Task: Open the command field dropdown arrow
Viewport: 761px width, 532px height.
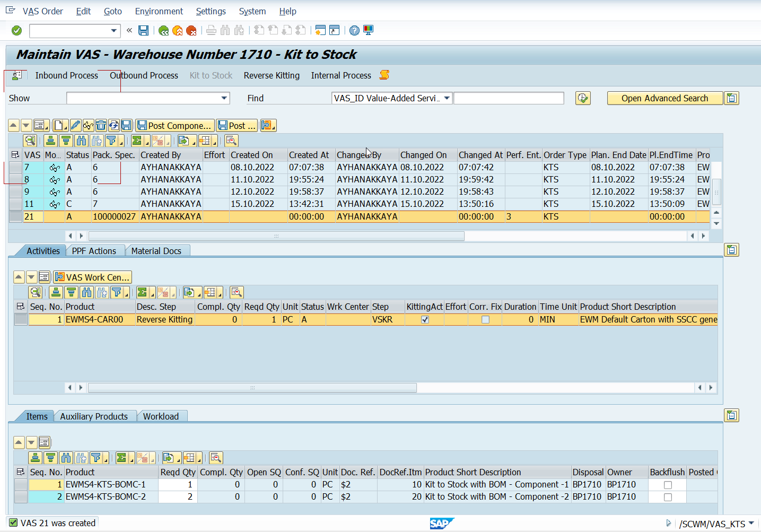Action: click(x=113, y=31)
